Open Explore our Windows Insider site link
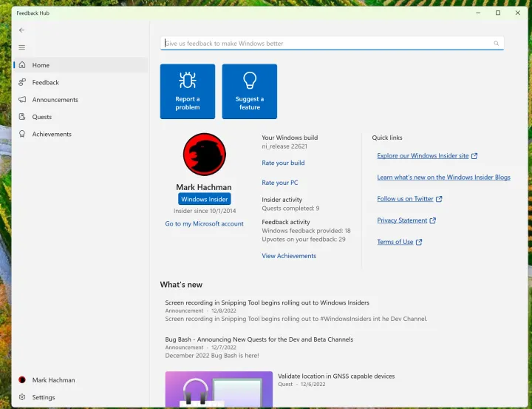Viewport: 532px width, 409px height. [x=423, y=156]
